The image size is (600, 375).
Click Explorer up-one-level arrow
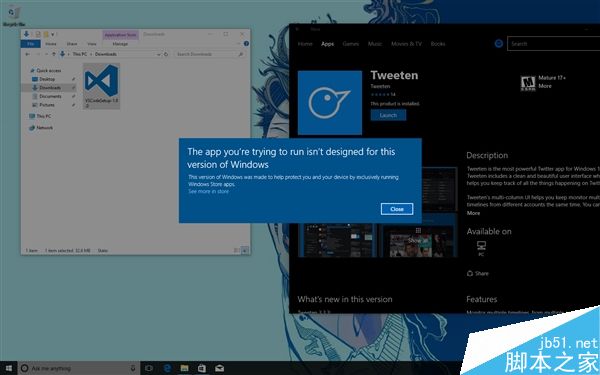tap(54, 54)
